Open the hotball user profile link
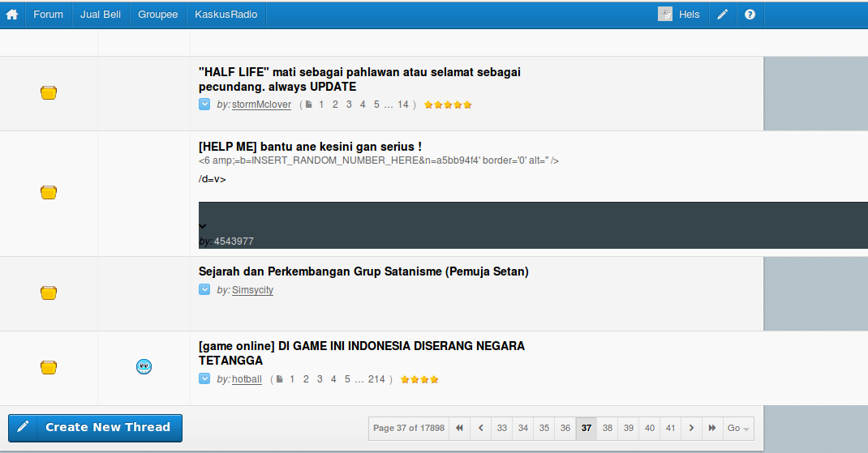 247,379
